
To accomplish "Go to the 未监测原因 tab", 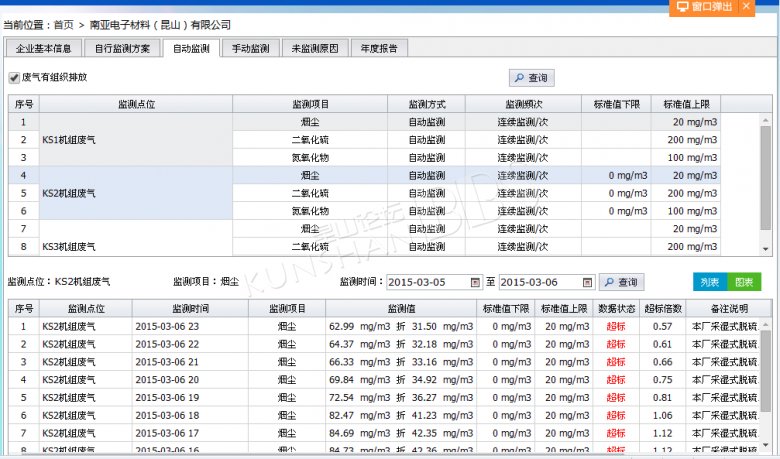I will click(x=315, y=48).
